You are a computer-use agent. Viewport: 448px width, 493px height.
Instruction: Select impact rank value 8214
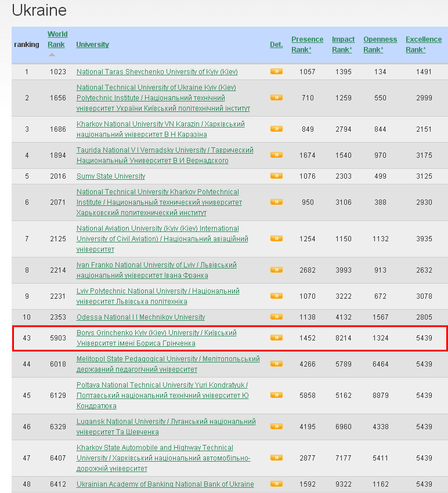[x=343, y=338]
